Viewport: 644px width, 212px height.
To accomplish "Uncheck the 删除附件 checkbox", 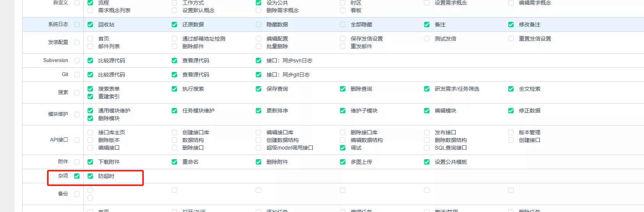I will pyautogui.click(x=259, y=162).
